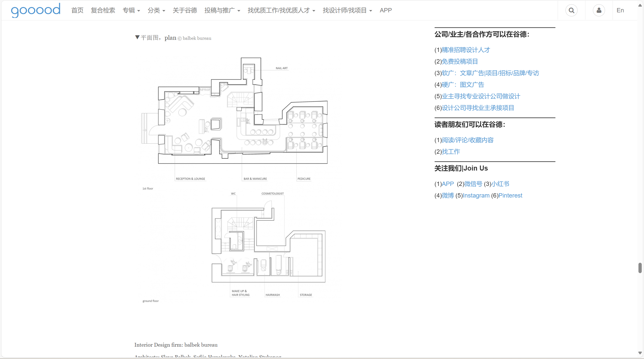Click the gooood logo
Viewport: 644px width, 359px height.
(35, 10)
